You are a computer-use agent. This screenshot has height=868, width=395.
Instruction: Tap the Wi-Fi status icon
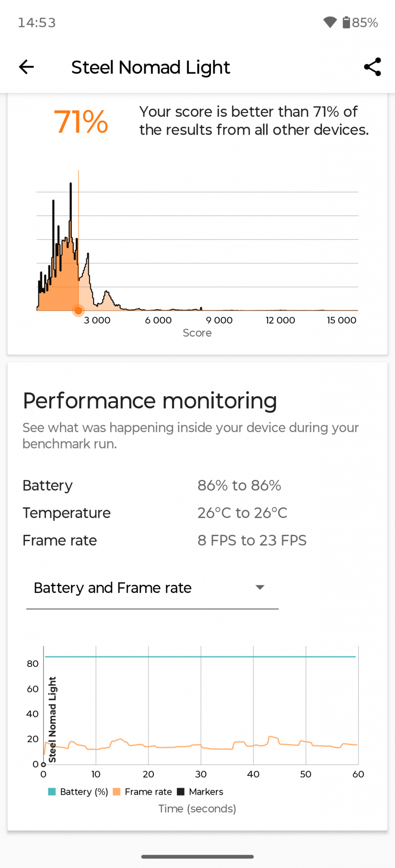tap(330, 22)
